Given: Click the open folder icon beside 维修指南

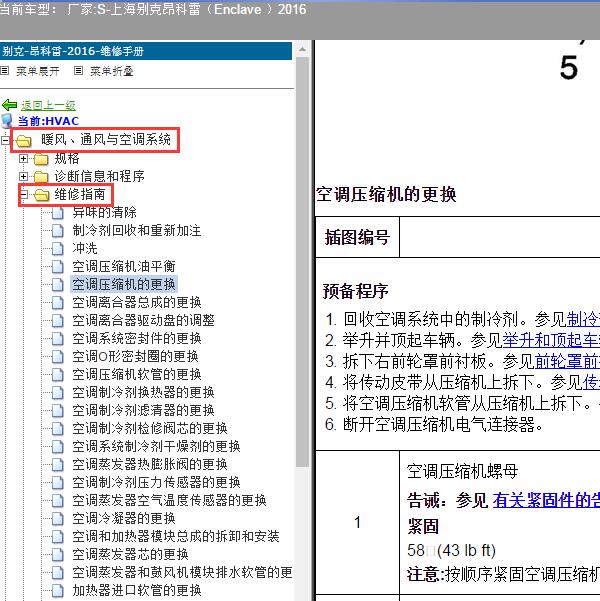Looking at the screenshot, I should click(x=41, y=195).
